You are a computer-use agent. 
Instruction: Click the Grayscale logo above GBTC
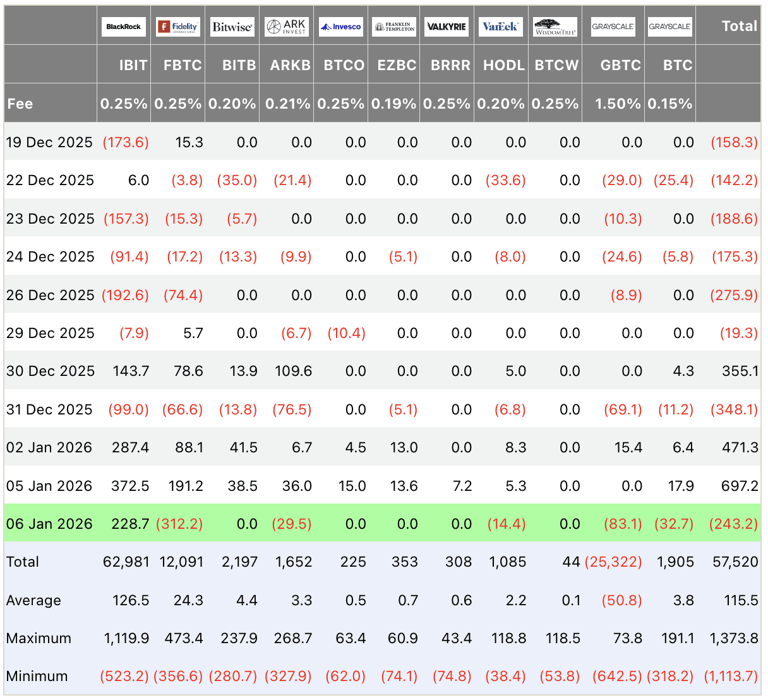[613, 27]
